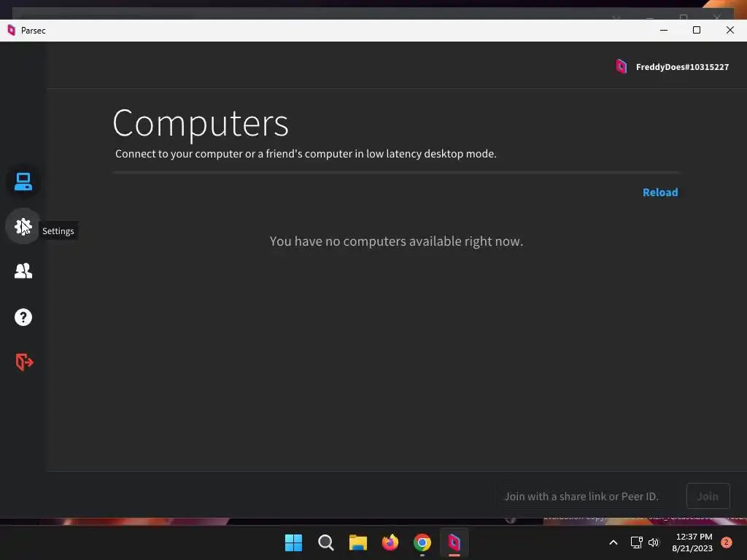Open taskbar Search
Image resolution: width=747 pixels, height=560 pixels.
tap(326, 542)
